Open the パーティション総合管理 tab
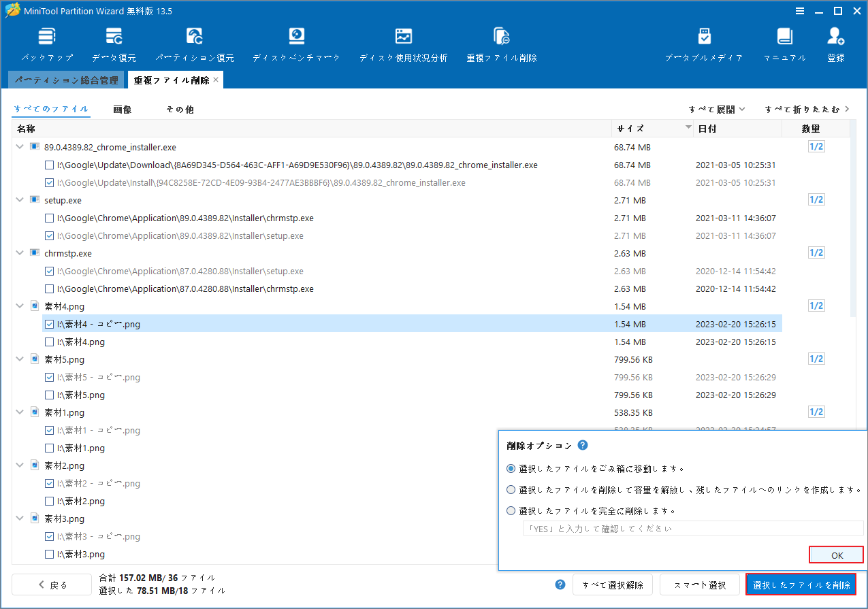868x609 pixels. (x=66, y=80)
